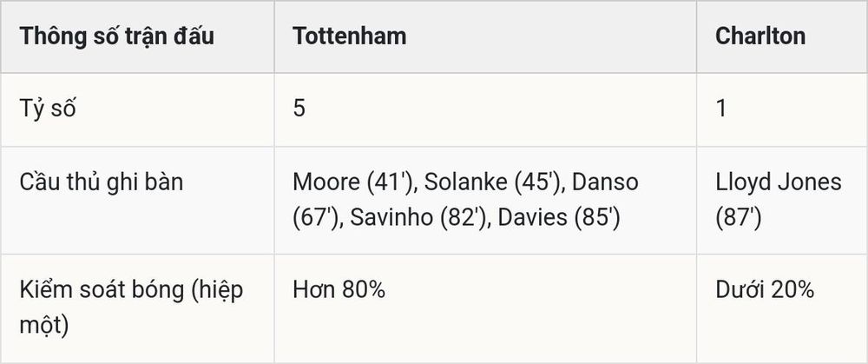The image size is (868, 364).
Task: Click the 'Hơn 80%' possession cell
Action: pyautogui.click(x=339, y=290)
